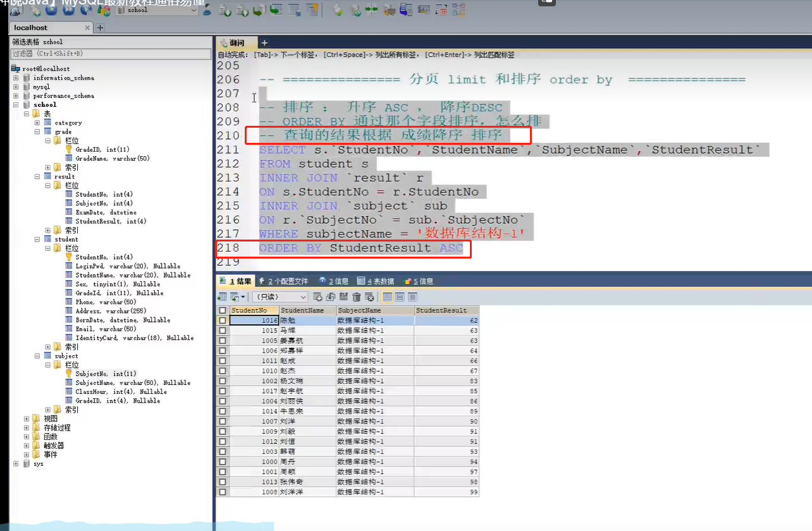
Task: Open the school database dropdown in toolbar
Action: coord(194,10)
